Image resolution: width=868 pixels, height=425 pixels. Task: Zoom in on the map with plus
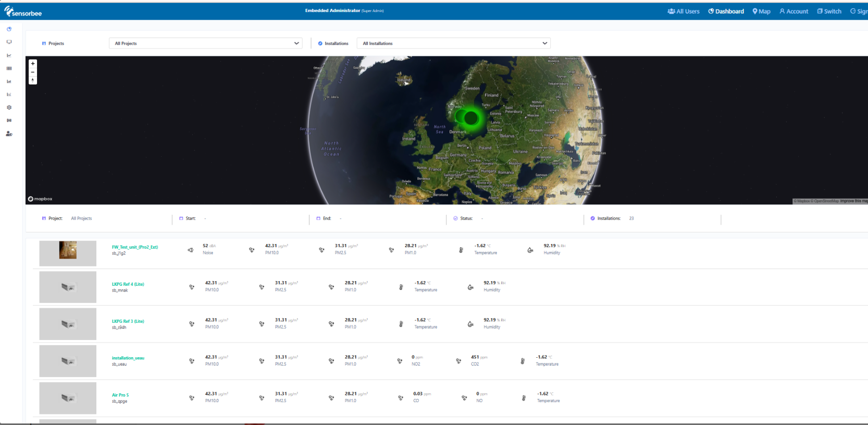coord(33,64)
